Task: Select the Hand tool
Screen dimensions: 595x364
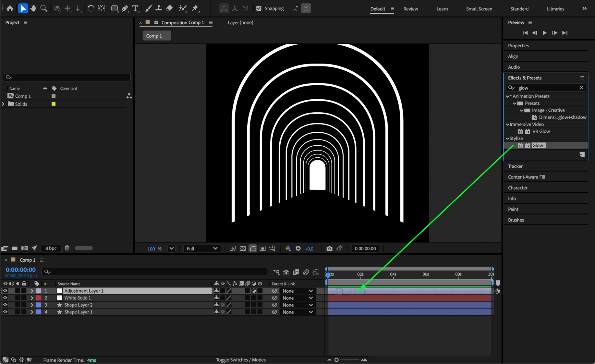Action: pyautogui.click(x=33, y=8)
